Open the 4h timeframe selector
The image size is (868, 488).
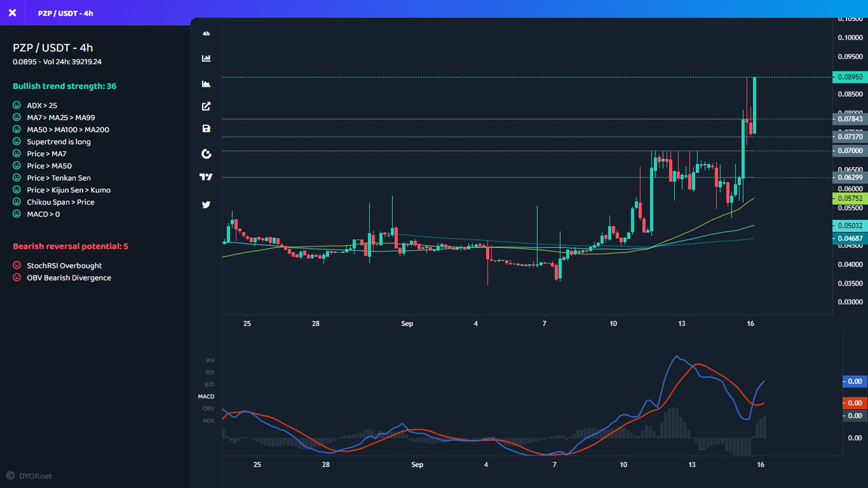pos(206,34)
